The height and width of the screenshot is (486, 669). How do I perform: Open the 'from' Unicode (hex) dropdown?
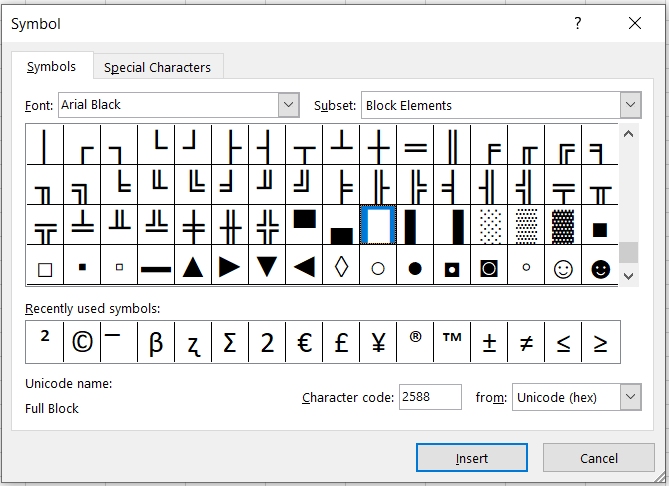[629, 397]
